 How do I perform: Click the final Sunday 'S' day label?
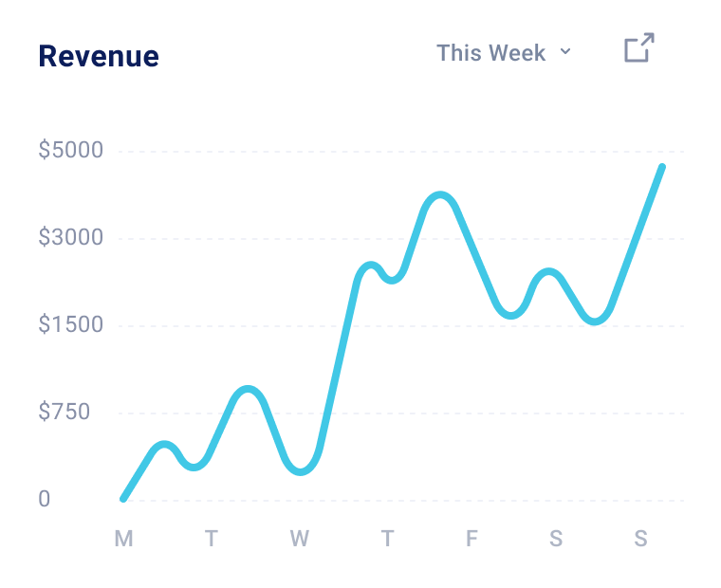(641, 540)
